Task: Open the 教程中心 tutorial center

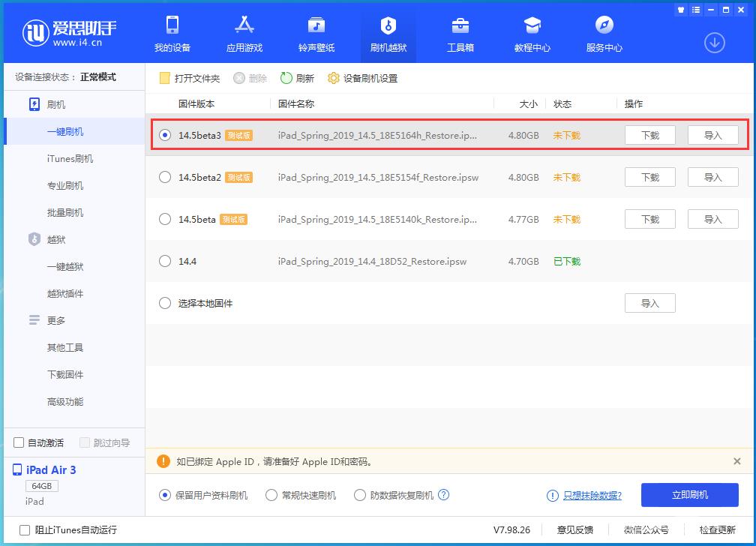Action: click(532, 33)
